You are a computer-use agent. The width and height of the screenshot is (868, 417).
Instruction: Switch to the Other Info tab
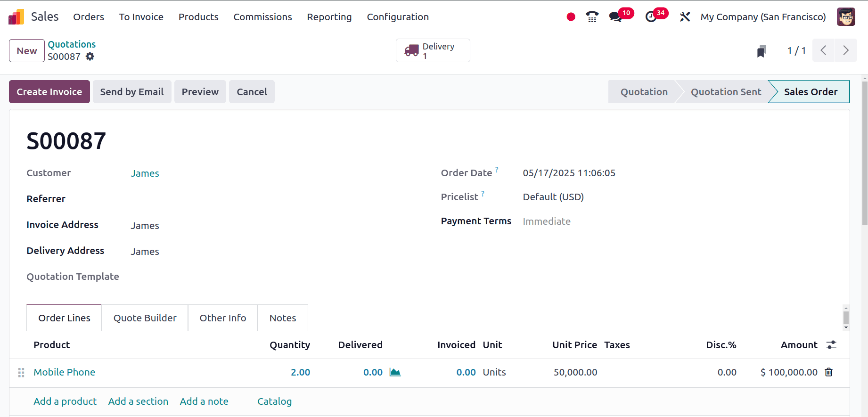[223, 318]
